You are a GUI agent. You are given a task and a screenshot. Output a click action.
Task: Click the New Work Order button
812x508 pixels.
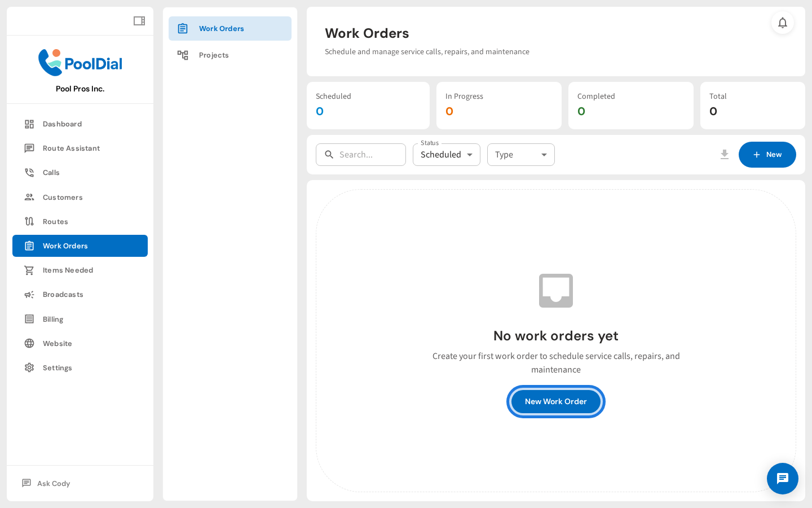pyautogui.click(x=555, y=401)
